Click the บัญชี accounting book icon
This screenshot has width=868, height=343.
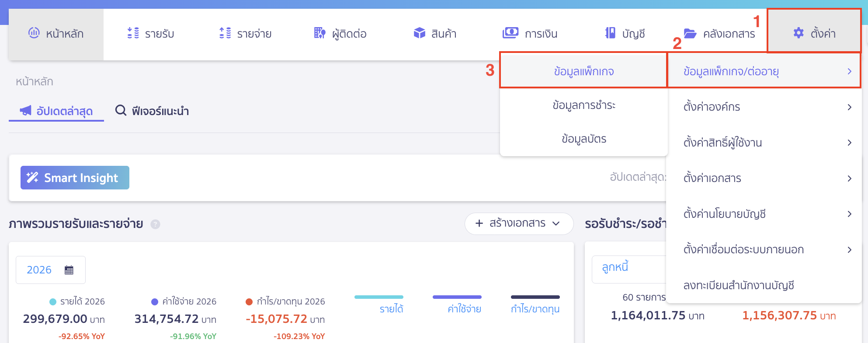pos(610,33)
